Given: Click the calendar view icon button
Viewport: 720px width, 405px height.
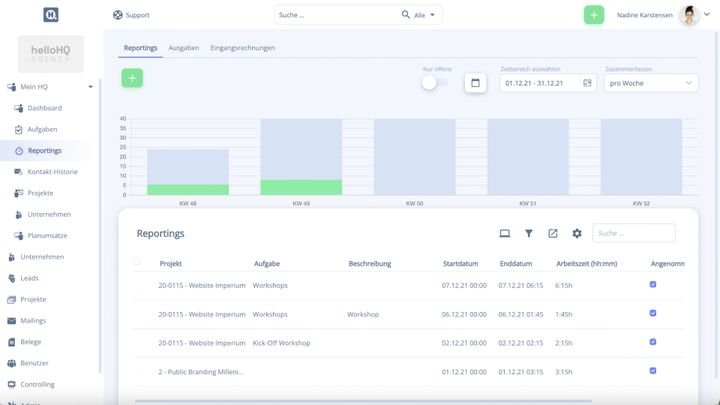Looking at the screenshot, I should coord(475,83).
